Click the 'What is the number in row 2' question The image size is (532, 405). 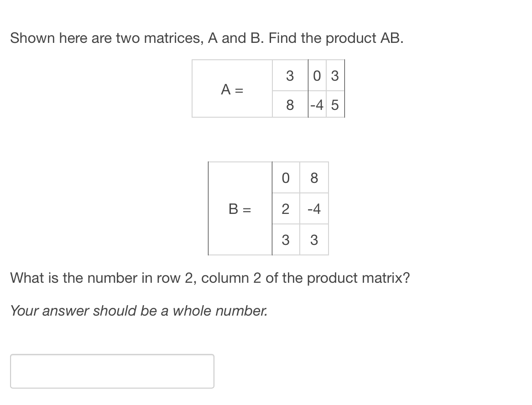pyautogui.click(x=210, y=278)
